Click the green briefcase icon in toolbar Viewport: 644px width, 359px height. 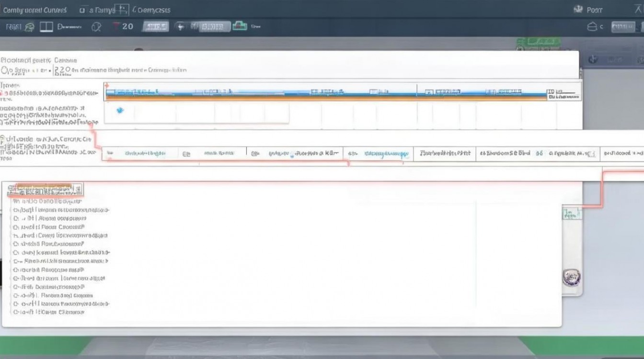[x=239, y=26]
